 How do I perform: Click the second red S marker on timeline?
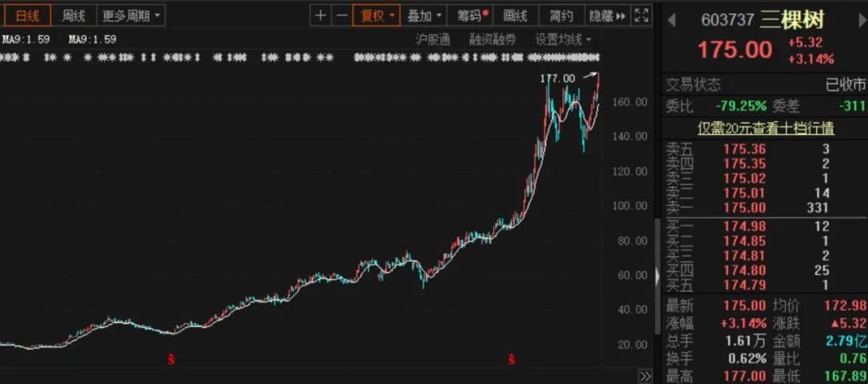click(511, 360)
